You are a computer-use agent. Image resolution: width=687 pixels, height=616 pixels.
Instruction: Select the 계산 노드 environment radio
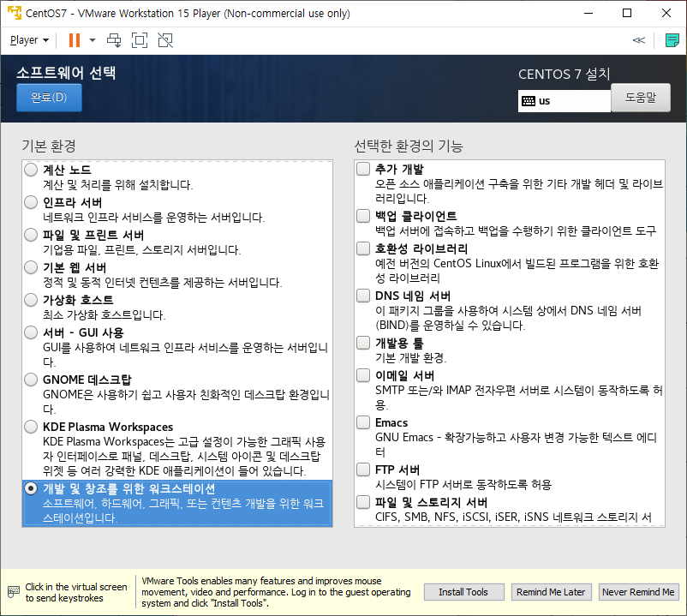[x=31, y=170]
